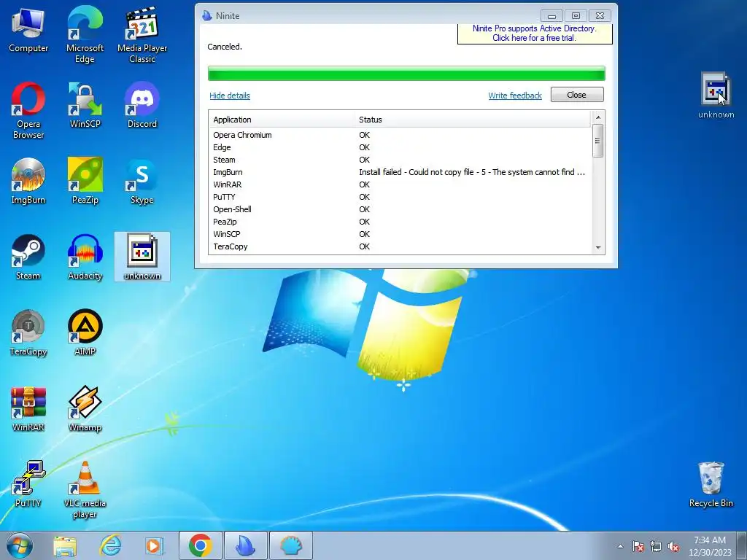The image size is (747, 560).
Task: Select the Edge row in the list
Action: (x=400, y=147)
